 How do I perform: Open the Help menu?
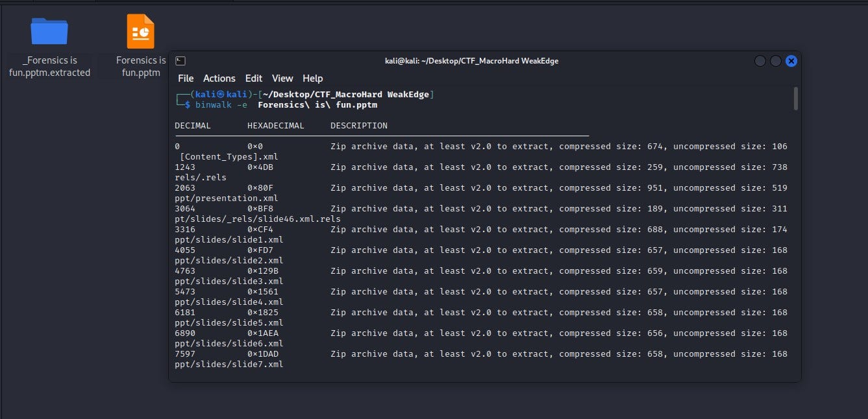[313, 78]
